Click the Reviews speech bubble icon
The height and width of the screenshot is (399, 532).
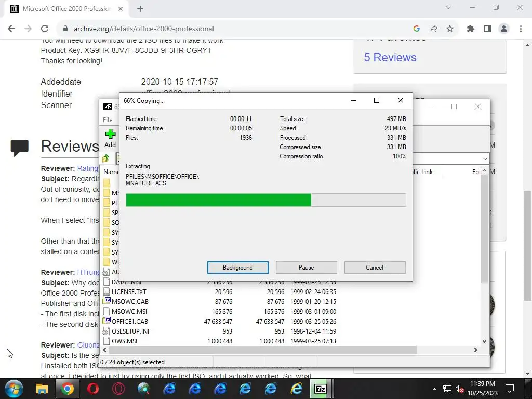(20, 148)
